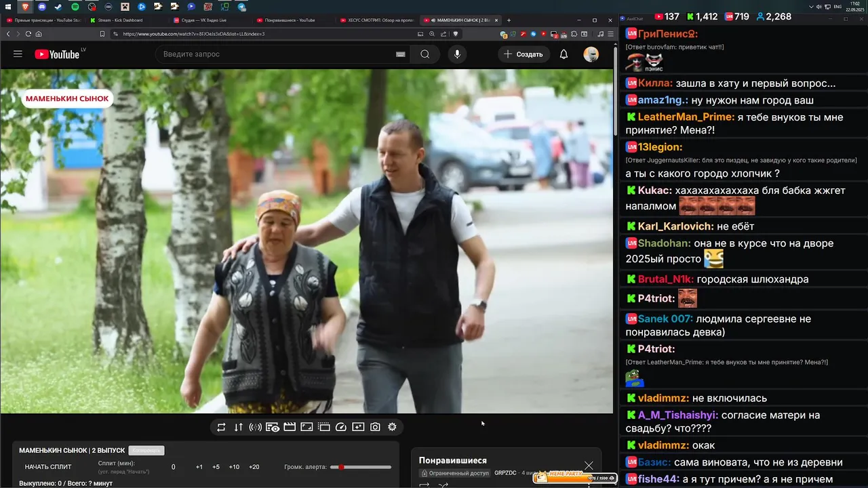
Task: Click the clapperboard icon under player
Action: pyautogui.click(x=290, y=427)
